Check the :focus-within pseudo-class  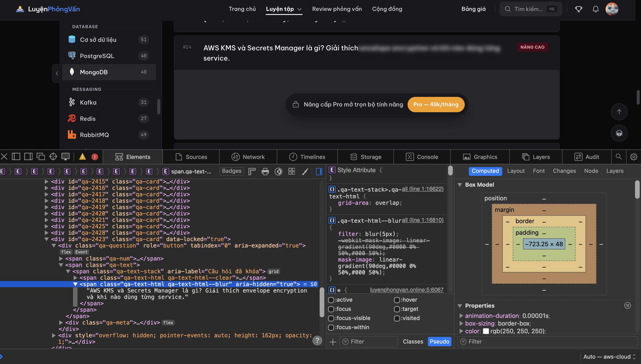click(331, 328)
